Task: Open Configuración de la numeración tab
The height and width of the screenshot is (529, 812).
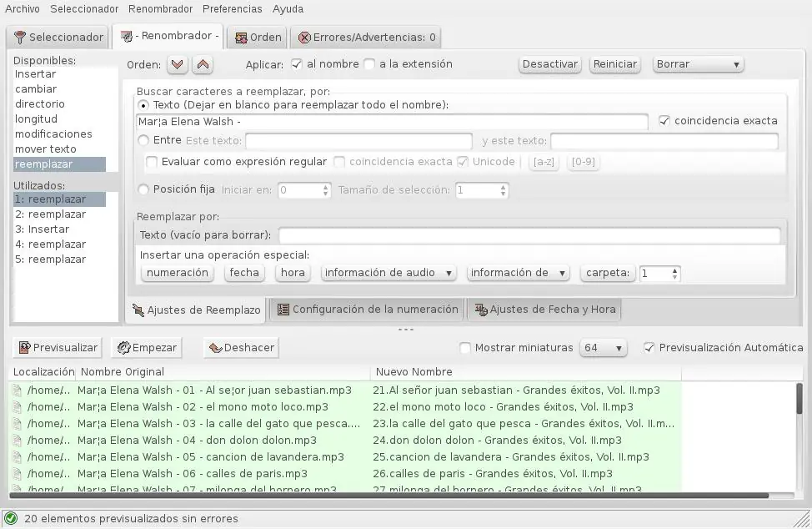Action: pos(368,310)
